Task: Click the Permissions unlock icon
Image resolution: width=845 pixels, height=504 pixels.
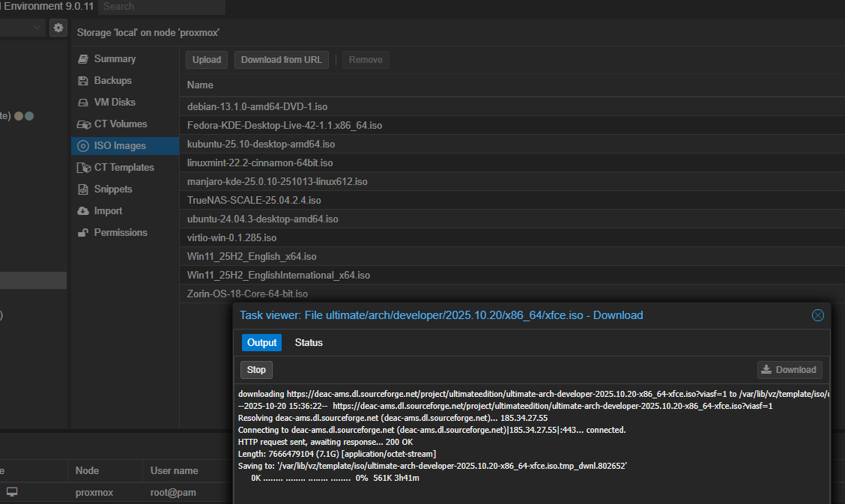Action: click(x=83, y=233)
